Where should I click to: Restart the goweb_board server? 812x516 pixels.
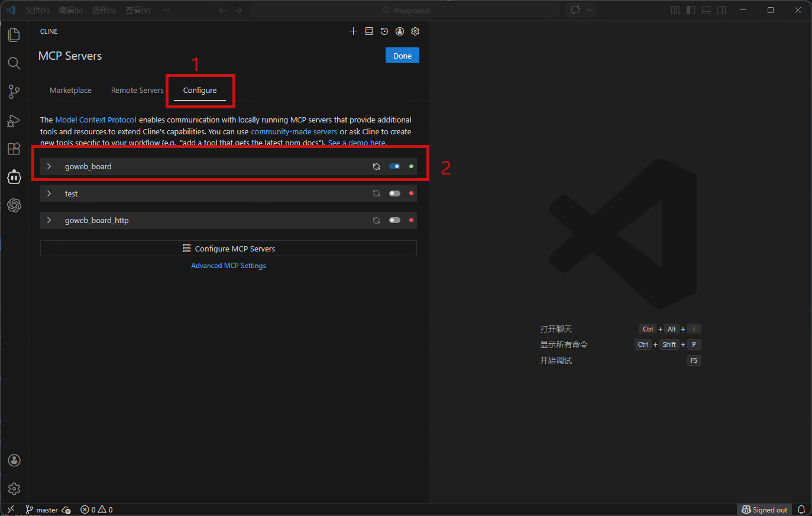click(376, 167)
